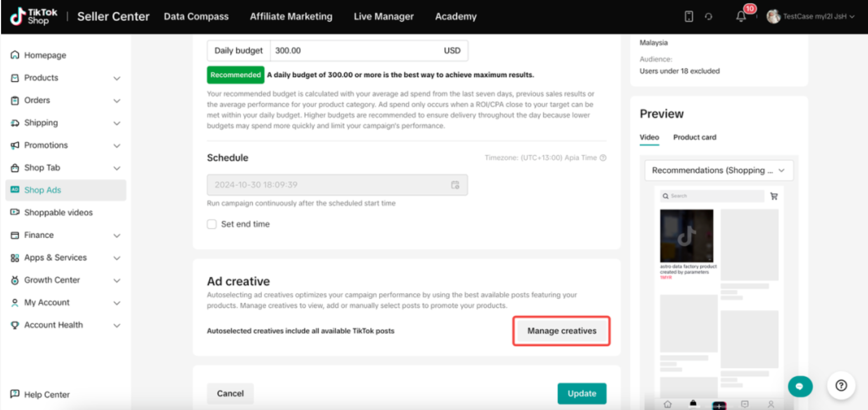Screen dimensions: 868x410
Task: Open the Affiliate Marketing menu
Action: (x=291, y=17)
